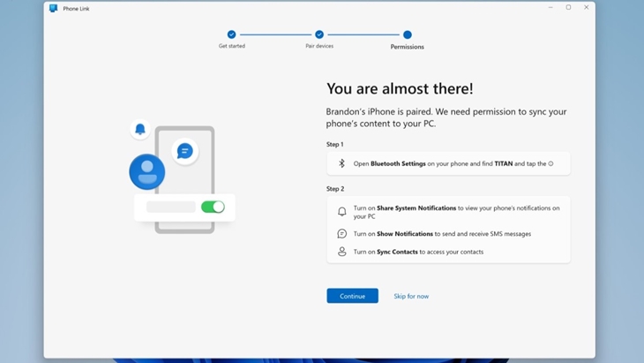Click the info circle icon after TITAN
The height and width of the screenshot is (363, 644).
coord(550,163)
